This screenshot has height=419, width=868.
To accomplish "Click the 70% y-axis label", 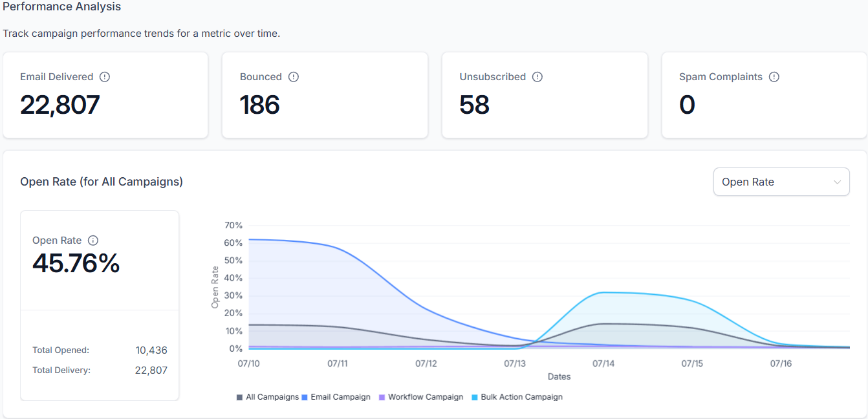I will point(233,226).
